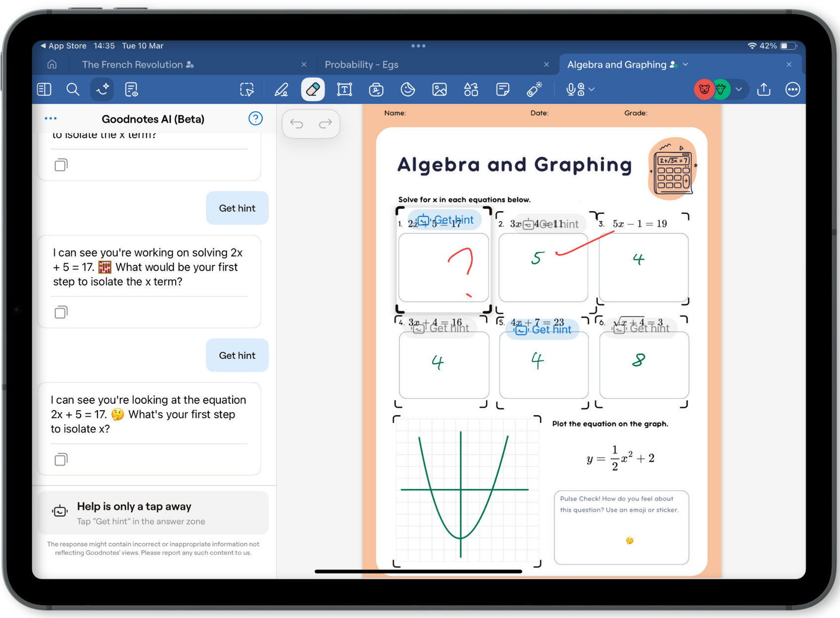Get hint for question 6
Viewport: 840px width, 618px height.
click(x=641, y=329)
